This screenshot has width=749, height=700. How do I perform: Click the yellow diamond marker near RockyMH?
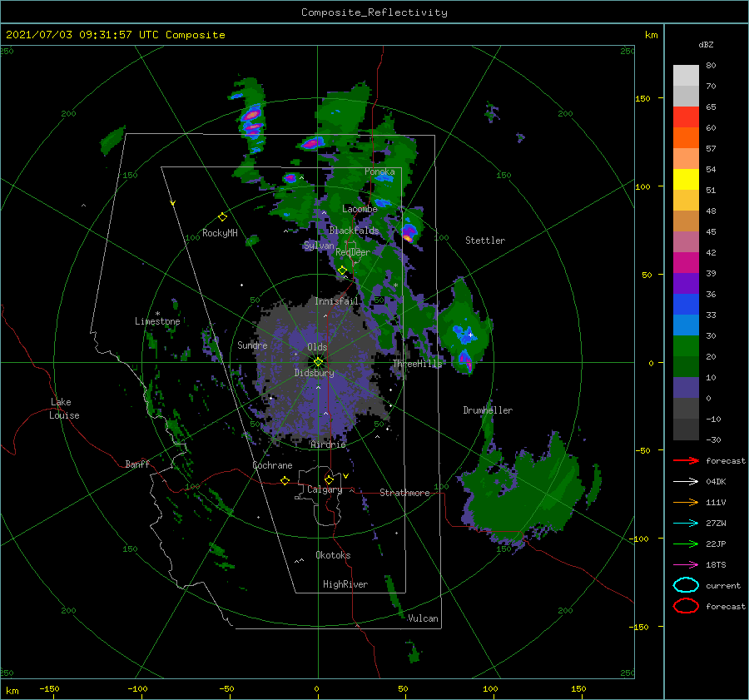222,217
